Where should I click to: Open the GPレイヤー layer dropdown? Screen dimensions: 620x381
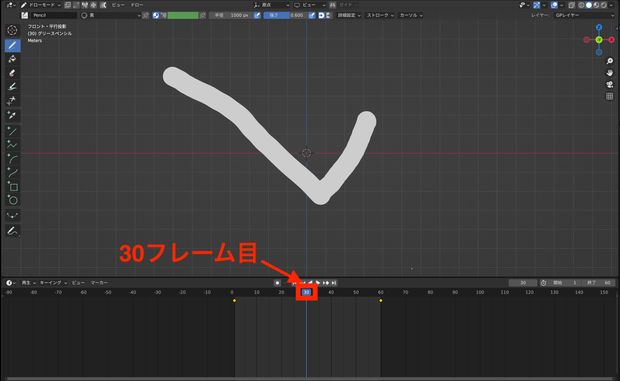point(584,15)
